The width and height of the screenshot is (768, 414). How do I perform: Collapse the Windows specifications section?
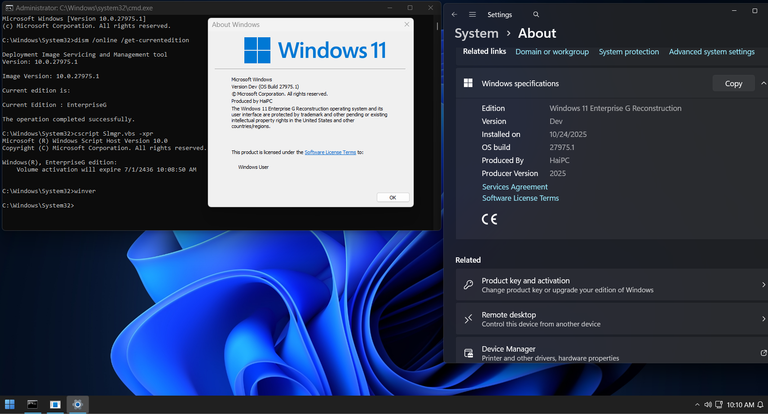coord(763,83)
